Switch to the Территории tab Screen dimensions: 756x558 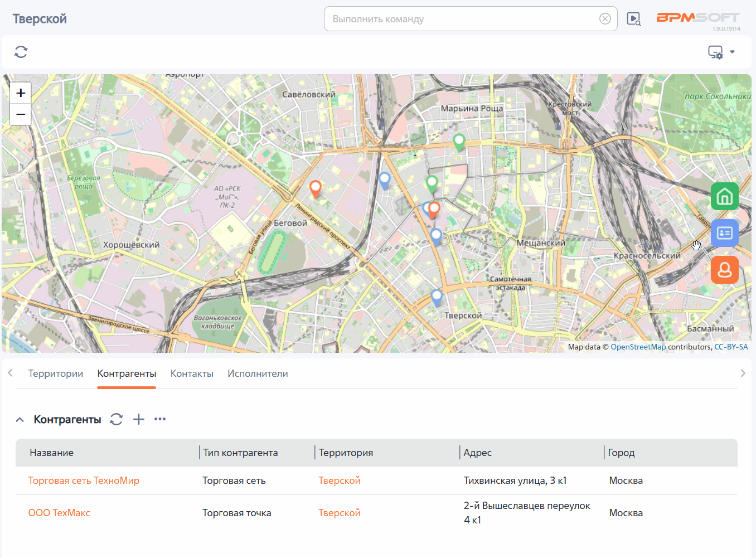[56, 373]
